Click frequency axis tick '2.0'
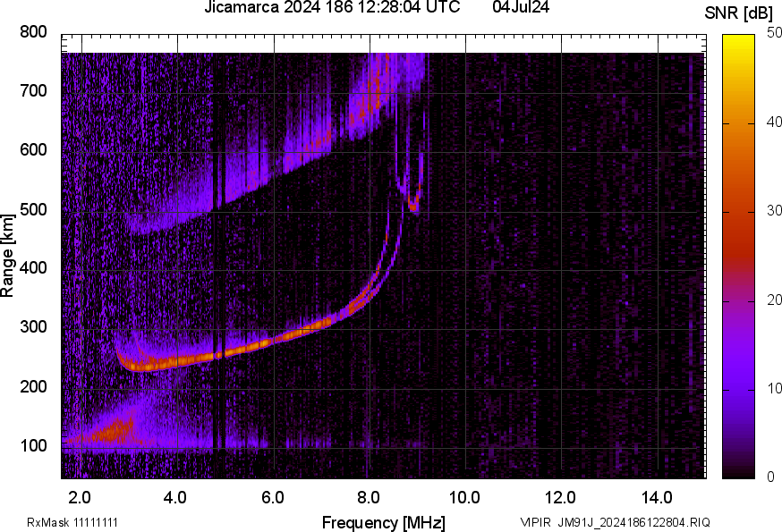782x532 pixels. click(80, 498)
